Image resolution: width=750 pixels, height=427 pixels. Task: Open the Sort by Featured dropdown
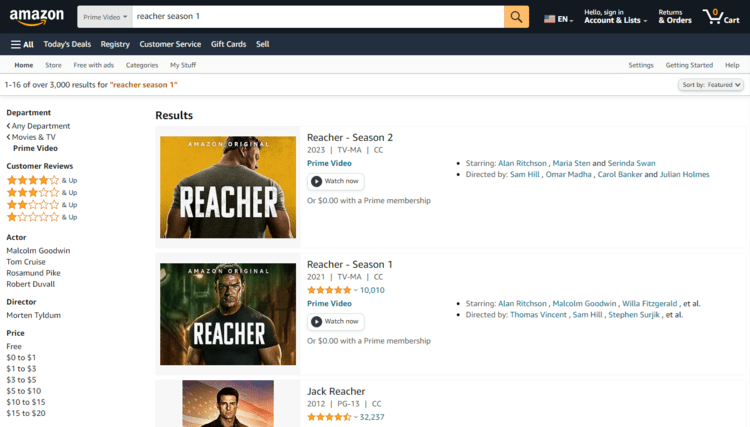[711, 85]
